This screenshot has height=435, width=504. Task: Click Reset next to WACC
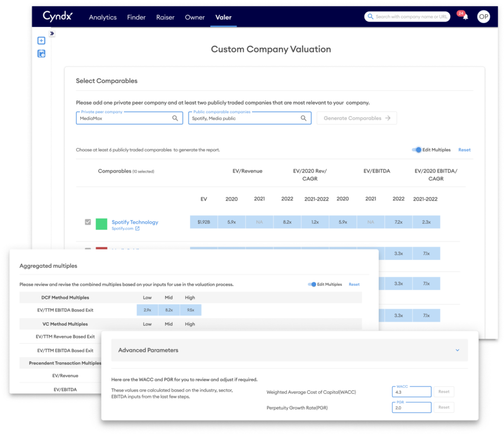click(444, 392)
